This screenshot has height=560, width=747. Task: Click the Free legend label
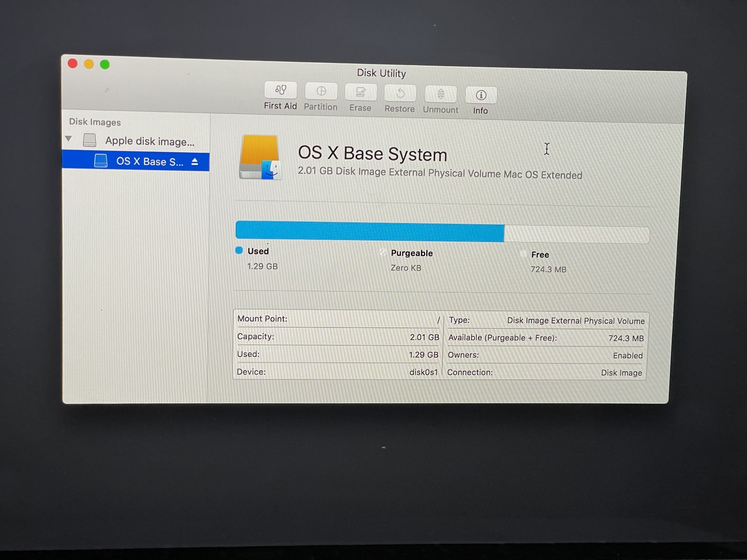pos(540,255)
